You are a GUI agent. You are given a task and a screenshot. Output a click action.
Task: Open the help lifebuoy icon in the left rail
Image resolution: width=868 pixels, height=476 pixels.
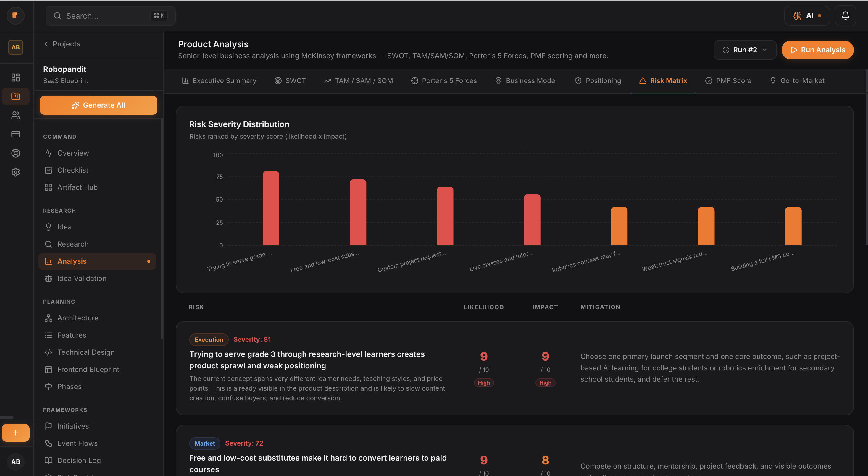coord(15,153)
